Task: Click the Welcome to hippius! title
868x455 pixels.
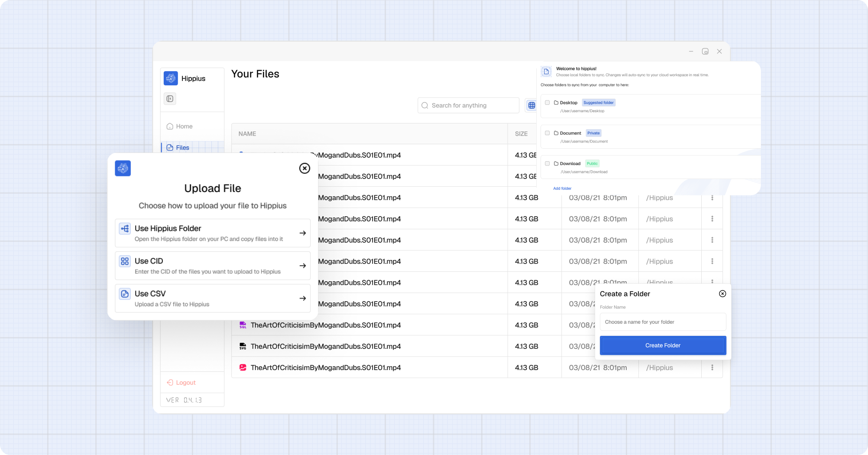Action: point(576,68)
